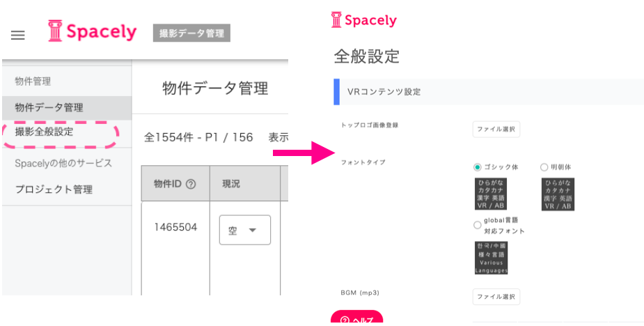Open the 空 status dropdown

(x=245, y=230)
